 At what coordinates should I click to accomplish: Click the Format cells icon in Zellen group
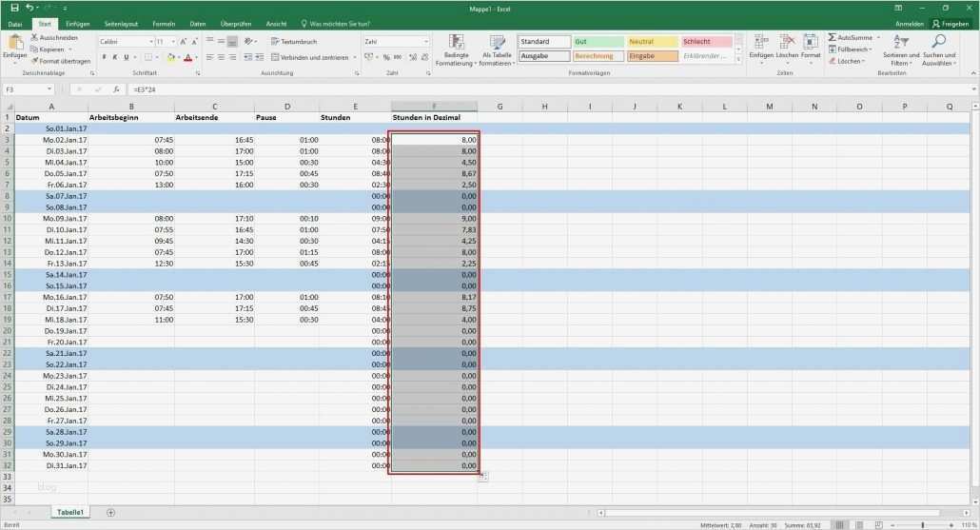tap(811, 43)
